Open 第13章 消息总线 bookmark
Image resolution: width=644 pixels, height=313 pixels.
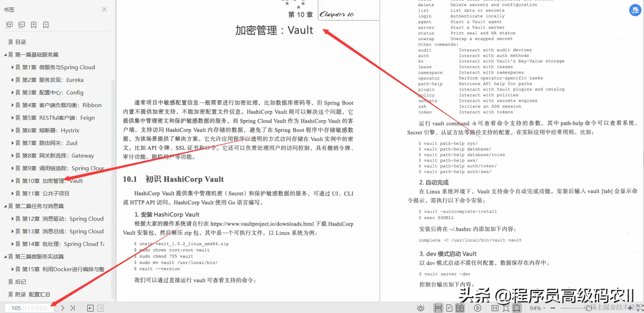pos(63,232)
